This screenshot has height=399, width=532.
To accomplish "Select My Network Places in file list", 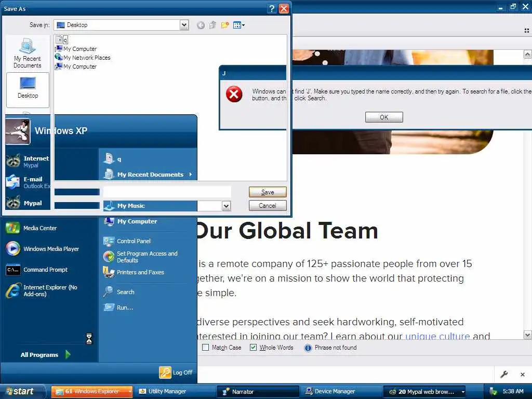I will coord(83,58).
